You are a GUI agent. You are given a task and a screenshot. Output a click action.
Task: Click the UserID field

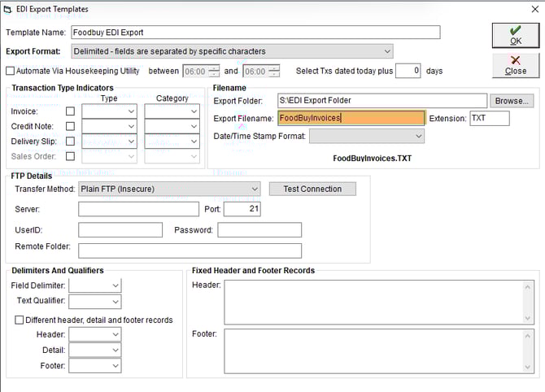(x=120, y=230)
